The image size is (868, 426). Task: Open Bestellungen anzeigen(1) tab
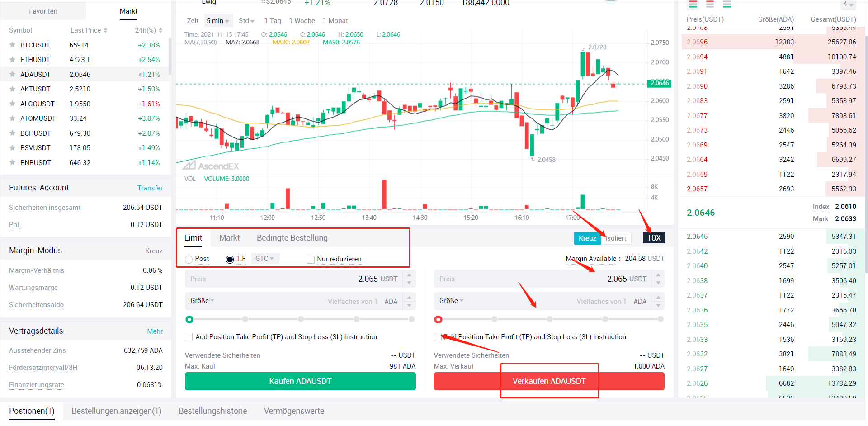point(117,411)
